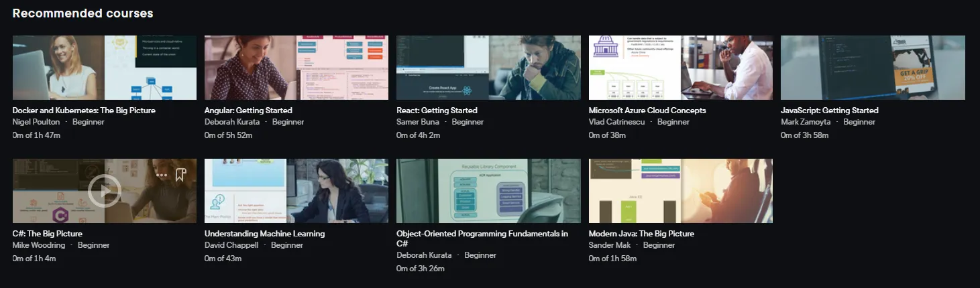
Task: Open more options on C#: The Big Picture
Action: (x=161, y=175)
